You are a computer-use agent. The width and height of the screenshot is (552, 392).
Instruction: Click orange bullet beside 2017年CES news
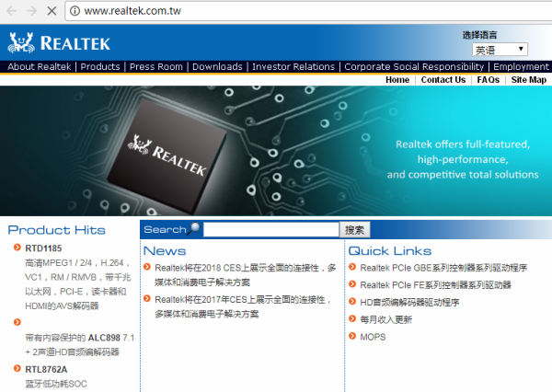point(147,299)
